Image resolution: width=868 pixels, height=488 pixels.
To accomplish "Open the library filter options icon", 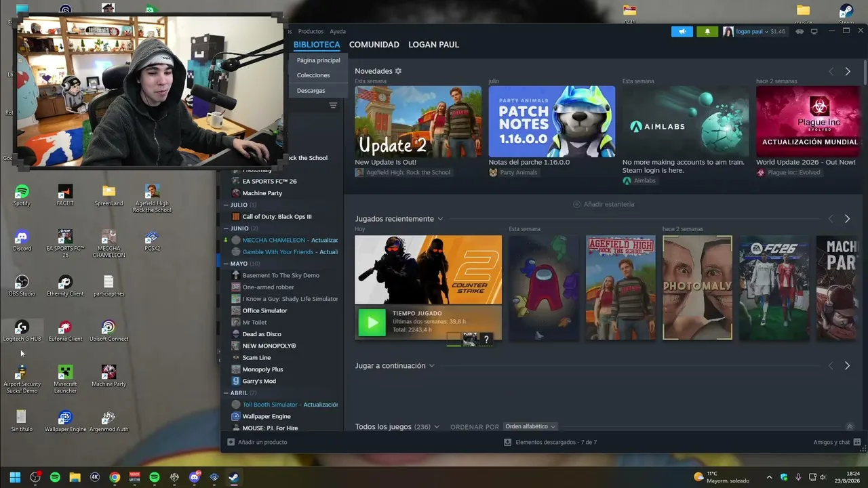I will (x=333, y=106).
